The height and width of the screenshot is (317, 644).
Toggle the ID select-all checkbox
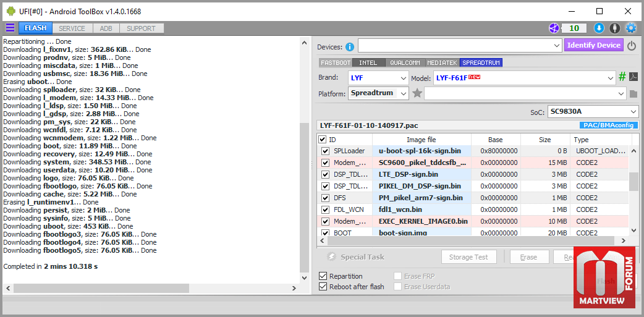click(x=323, y=140)
